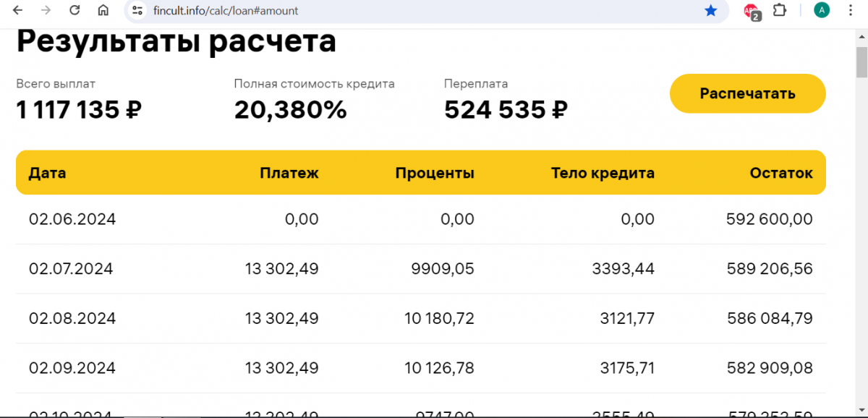
Task: Click the Дата column header
Action: coord(48,173)
